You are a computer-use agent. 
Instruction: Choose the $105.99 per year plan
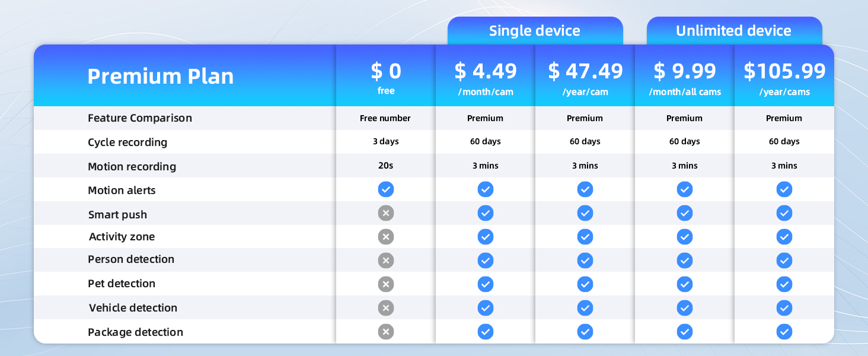click(x=784, y=77)
